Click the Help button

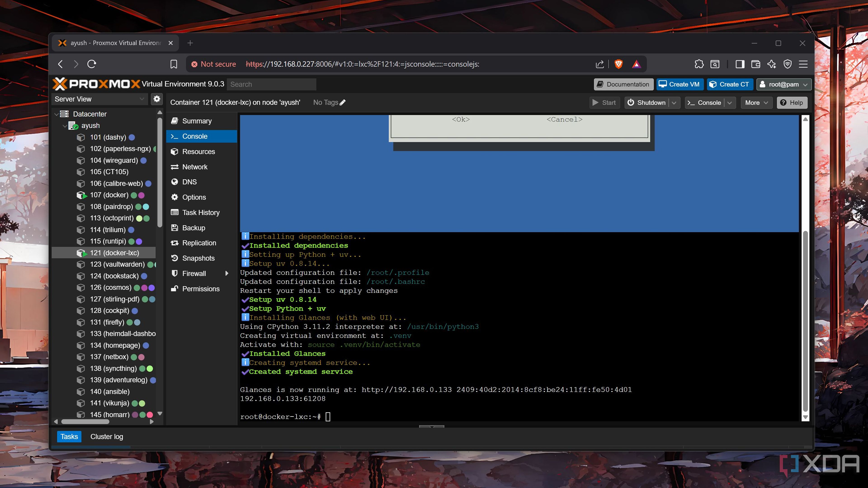click(x=792, y=103)
